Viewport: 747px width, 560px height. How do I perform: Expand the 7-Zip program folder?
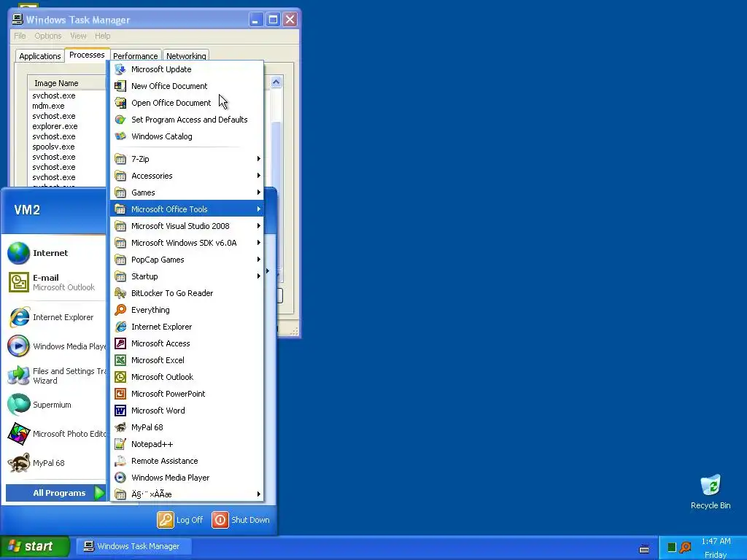(x=186, y=159)
